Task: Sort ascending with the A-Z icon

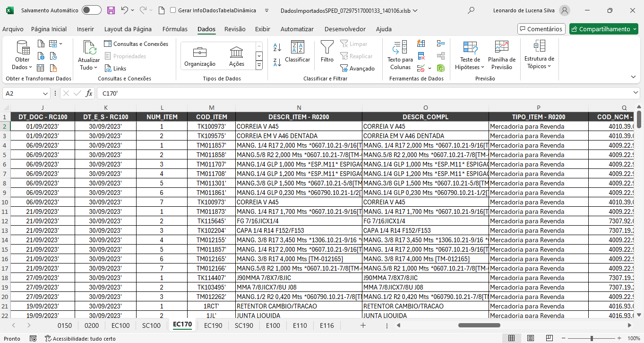Action: (277, 47)
